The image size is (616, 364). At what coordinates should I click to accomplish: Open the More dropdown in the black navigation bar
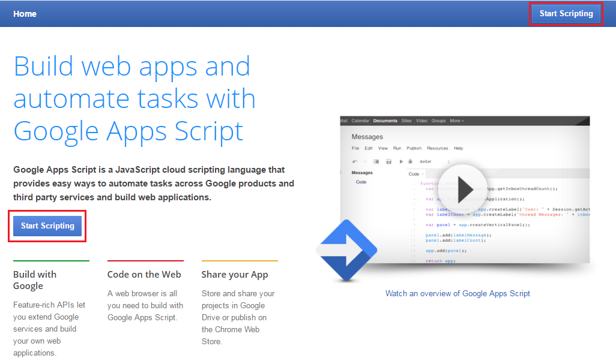click(456, 121)
